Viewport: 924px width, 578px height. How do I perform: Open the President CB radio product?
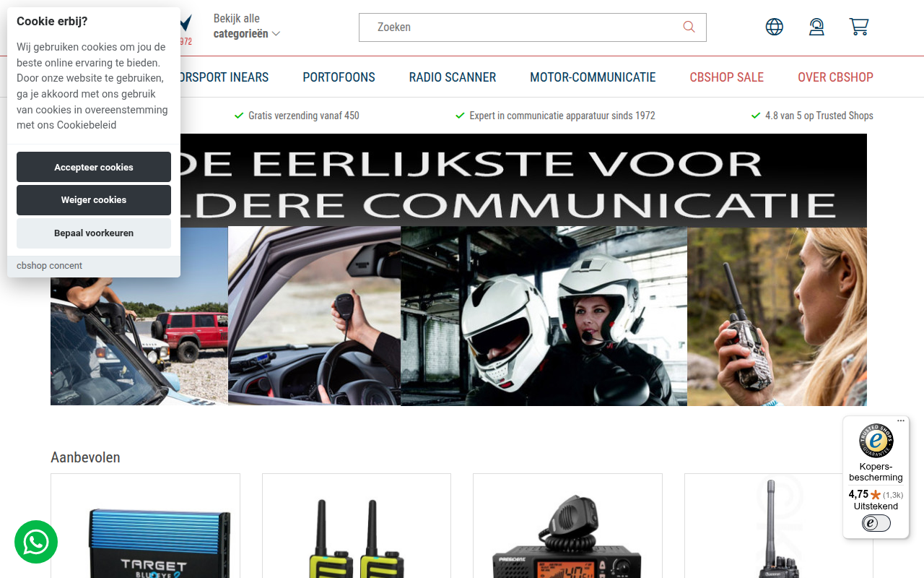(567, 526)
